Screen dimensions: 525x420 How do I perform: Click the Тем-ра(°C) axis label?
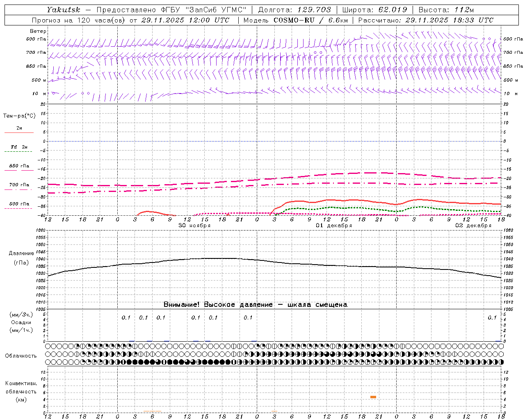[19, 116]
